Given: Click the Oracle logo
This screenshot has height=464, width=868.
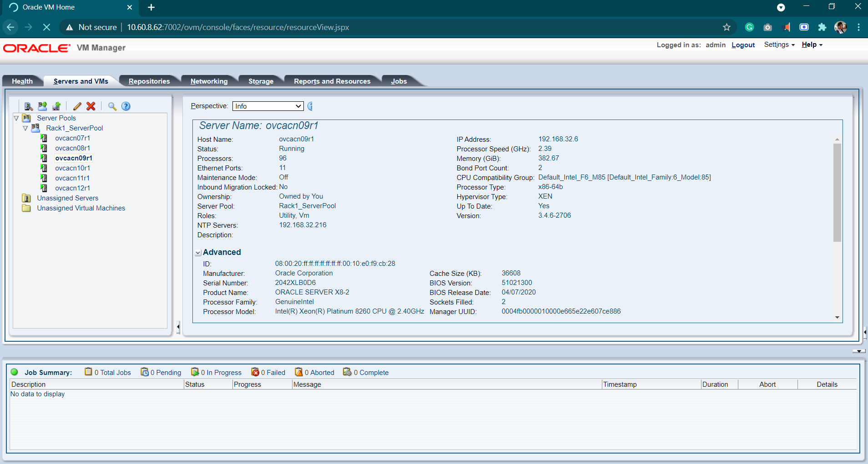Looking at the screenshot, I should pos(37,48).
